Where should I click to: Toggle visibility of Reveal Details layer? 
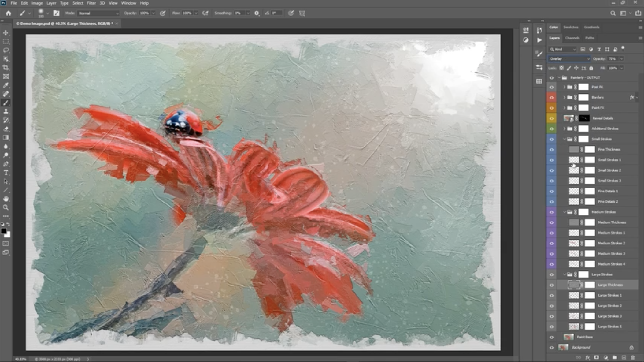pos(552,118)
